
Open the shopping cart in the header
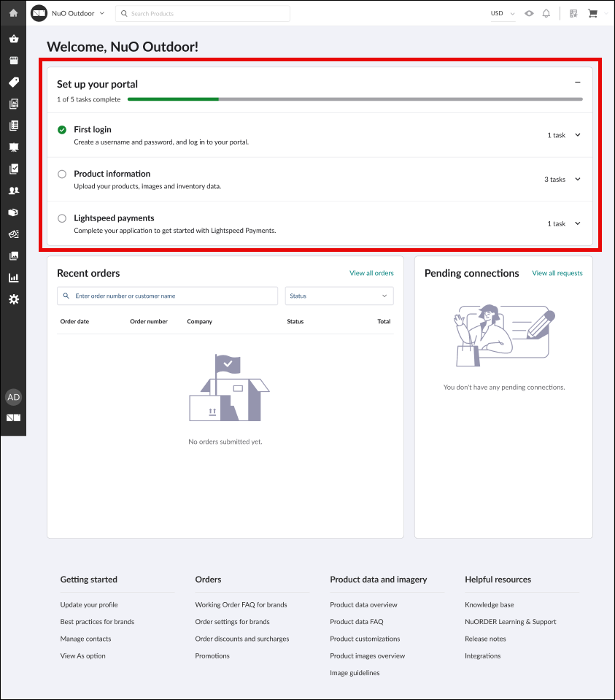[x=592, y=13]
